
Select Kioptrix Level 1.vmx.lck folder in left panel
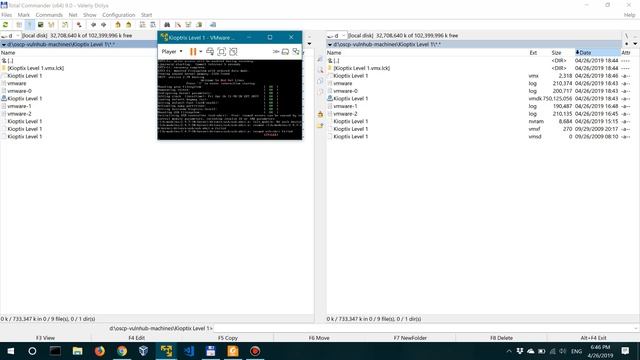(36, 68)
